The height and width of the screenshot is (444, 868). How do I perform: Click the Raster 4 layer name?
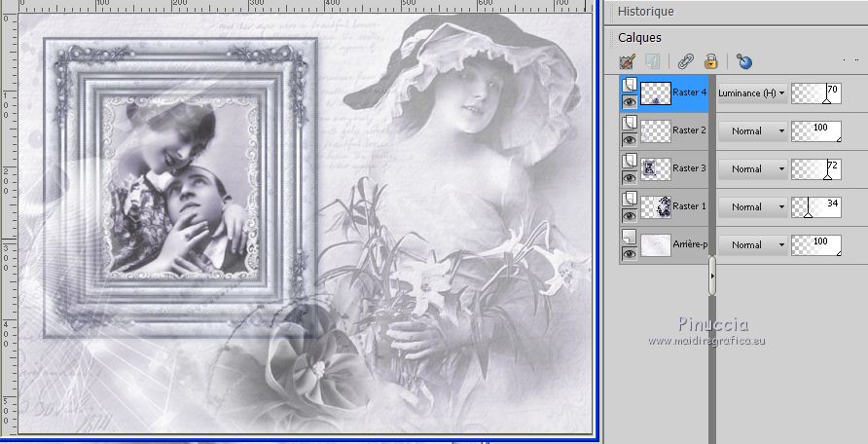tap(689, 92)
